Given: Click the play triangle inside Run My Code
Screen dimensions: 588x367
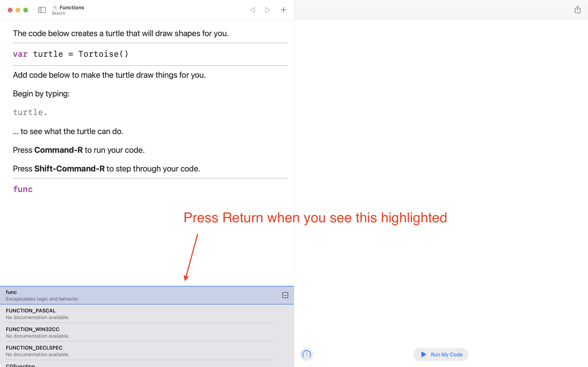Looking at the screenshot, I should (x=423, y=354).
